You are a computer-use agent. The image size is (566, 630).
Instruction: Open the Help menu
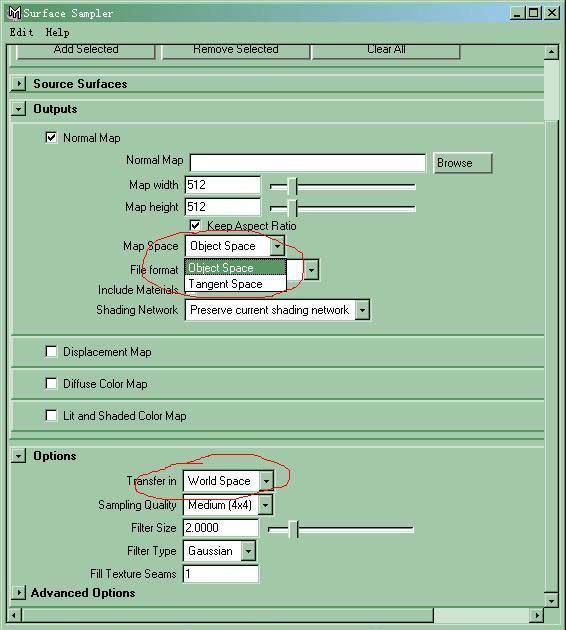click(57, 33)
